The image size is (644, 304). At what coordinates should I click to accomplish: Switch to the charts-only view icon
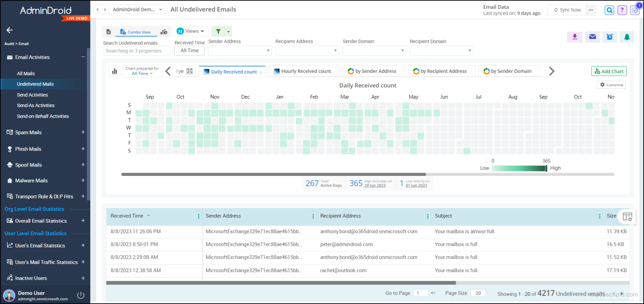pyautogui.click(x=164, y=31)
